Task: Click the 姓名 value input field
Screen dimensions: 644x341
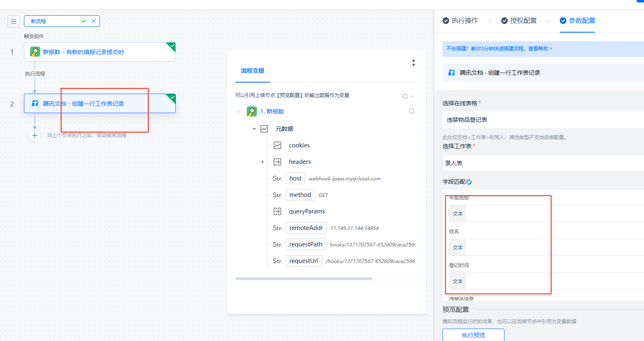Action: click(x=555, y=248)
